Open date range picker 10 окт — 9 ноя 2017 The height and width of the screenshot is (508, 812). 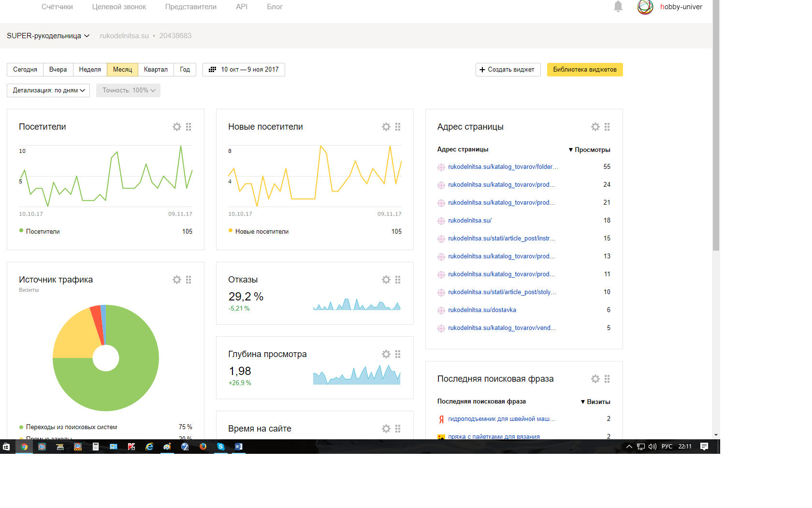click(244, 70)
